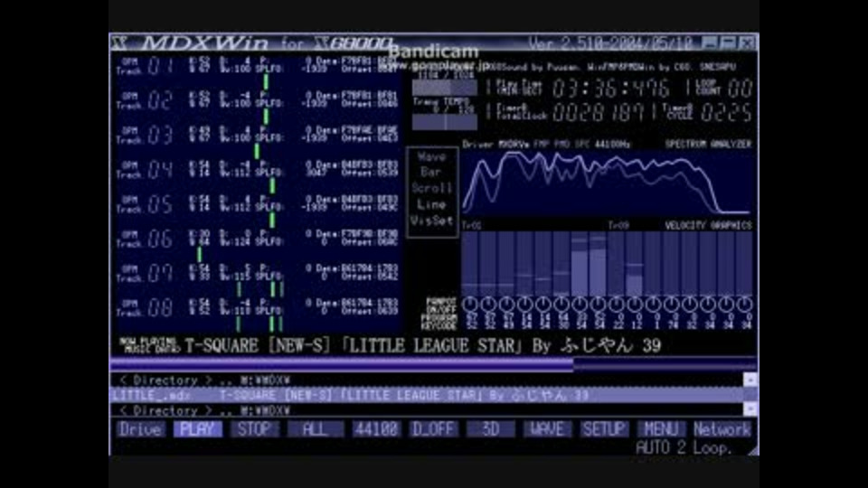Click the 44100Hz label beside the drivers
This screenshot has height=488, width=868.
[612, 145]
